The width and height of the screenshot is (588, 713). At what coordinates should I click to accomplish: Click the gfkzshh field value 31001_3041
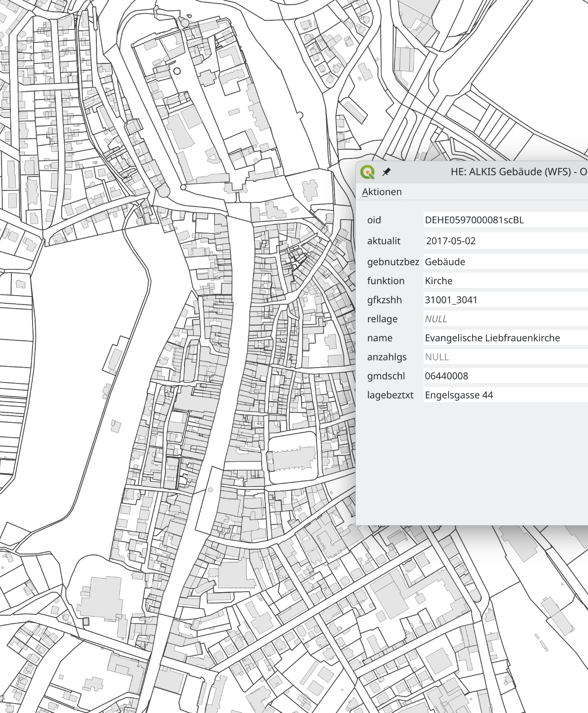click(451, 300)
